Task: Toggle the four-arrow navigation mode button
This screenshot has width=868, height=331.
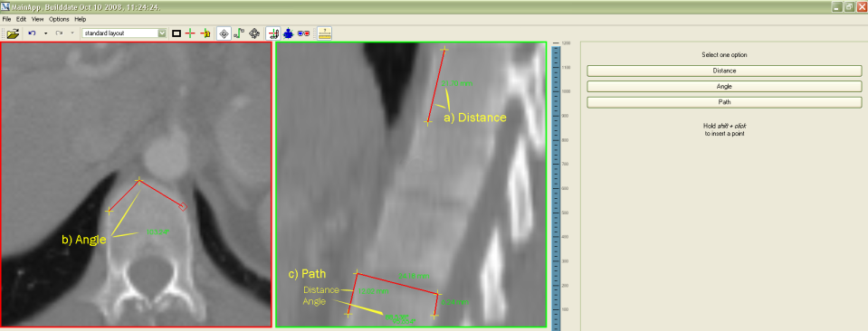Action: click(224, 33)
